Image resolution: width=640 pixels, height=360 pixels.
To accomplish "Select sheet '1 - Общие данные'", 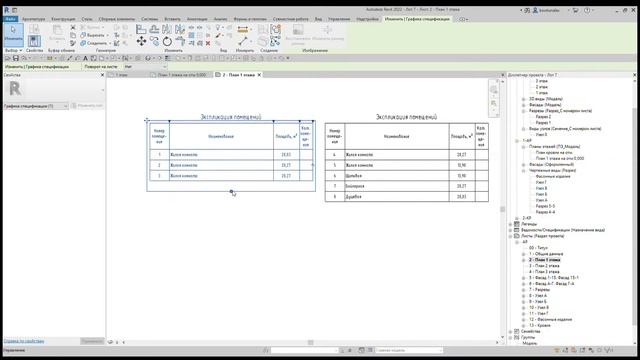I will click(546, 254).
